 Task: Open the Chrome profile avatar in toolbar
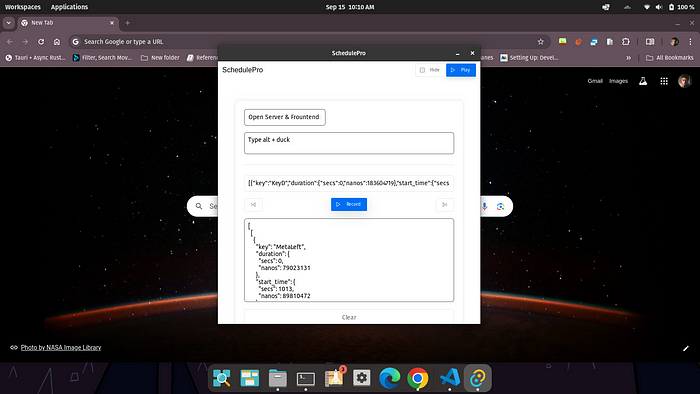tap(675, 41)
